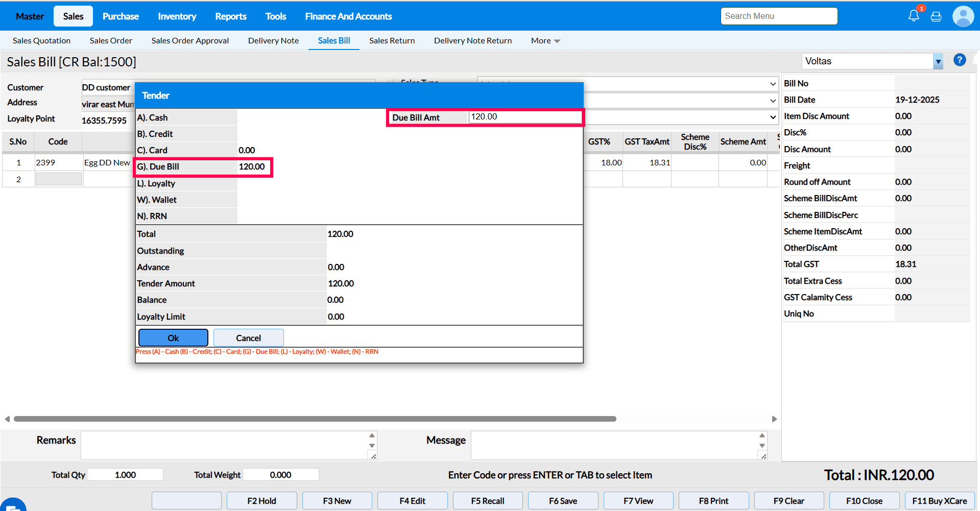Click the chat bubble icon at bottom left
Screen dimensions: 980x511
click(12, 505)
